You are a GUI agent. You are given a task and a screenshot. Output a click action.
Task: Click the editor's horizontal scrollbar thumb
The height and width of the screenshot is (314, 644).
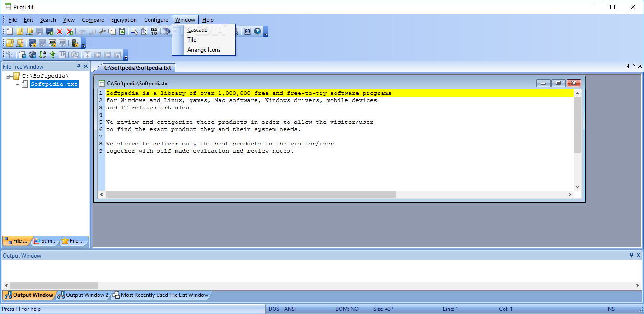click(x=250, y=194)
